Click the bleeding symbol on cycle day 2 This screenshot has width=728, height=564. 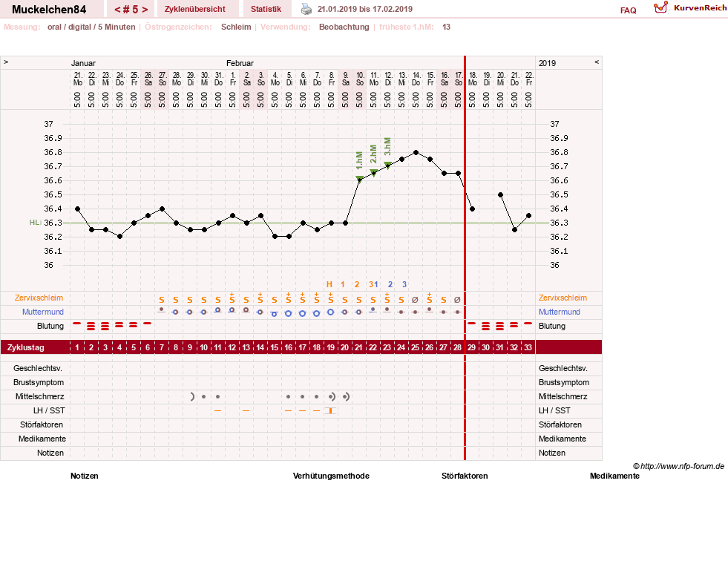click(x=91, y=326)
